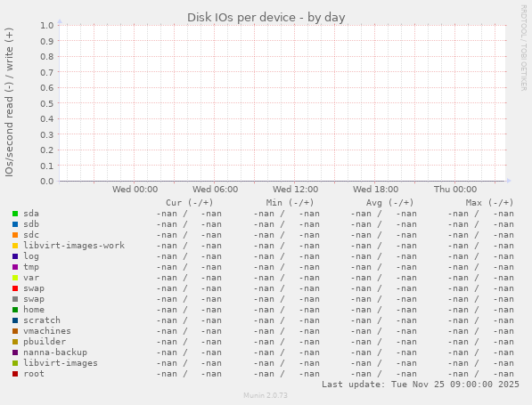Click the 'Avg (-/+)' column header
Image resolution: width=532 pixels, height=405 pixels.
389,203
